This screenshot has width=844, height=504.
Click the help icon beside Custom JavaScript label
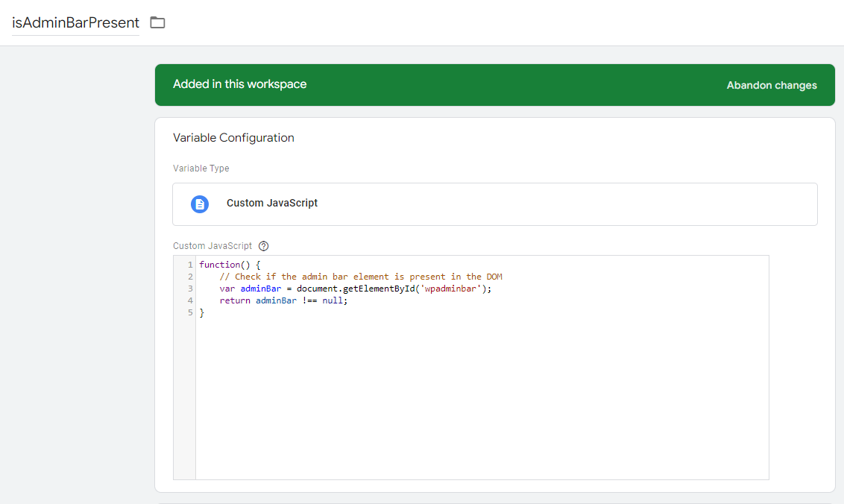[263, 246]
